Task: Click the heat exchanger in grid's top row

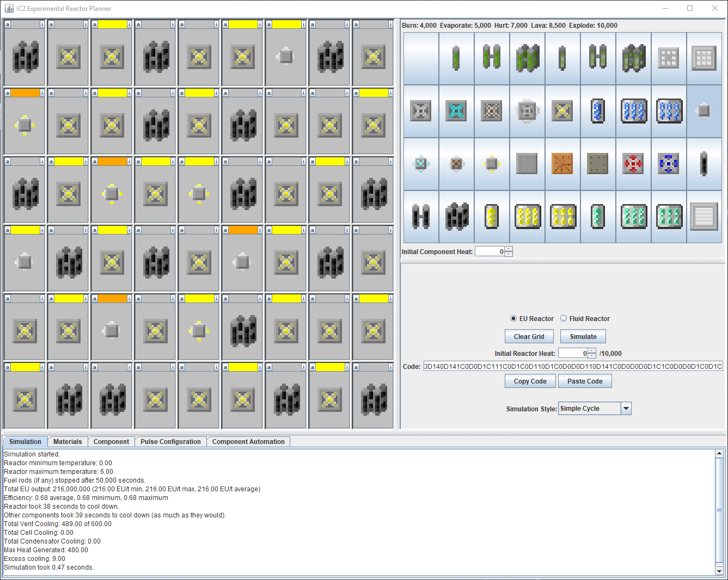Action: pos(286,57)
